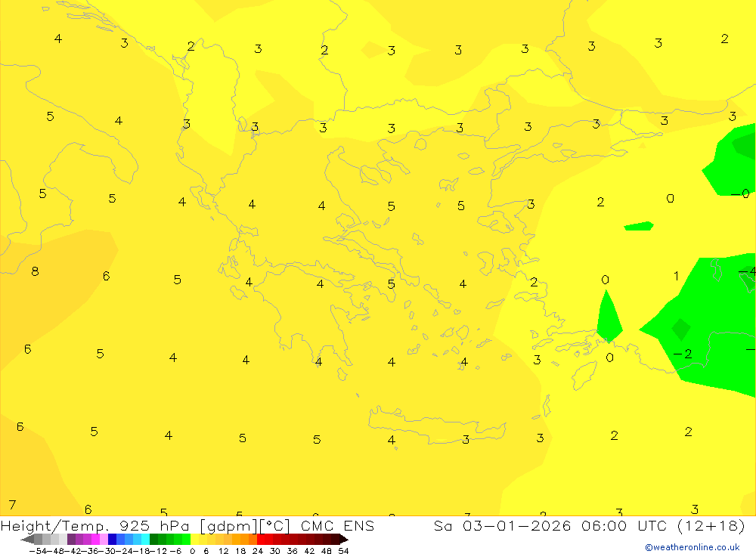The width and height of the screenshot is (756, 554).
Task: Click the weatheronline.co.uk link
Action: pos(692,547)
